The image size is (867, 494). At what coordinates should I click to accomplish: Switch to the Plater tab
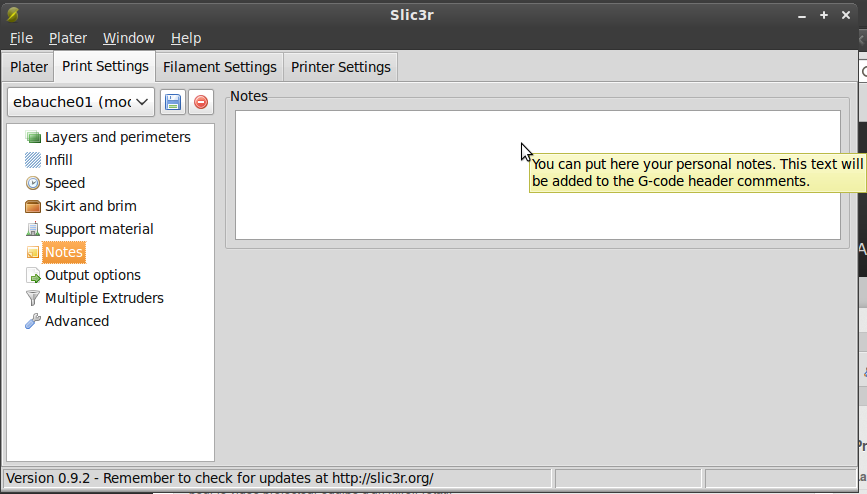[x=29, y=67]
